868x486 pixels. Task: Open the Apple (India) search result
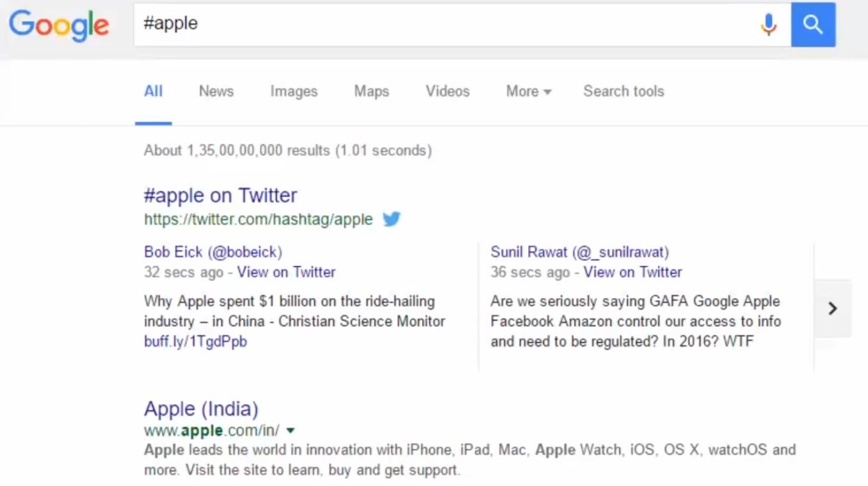201,409
